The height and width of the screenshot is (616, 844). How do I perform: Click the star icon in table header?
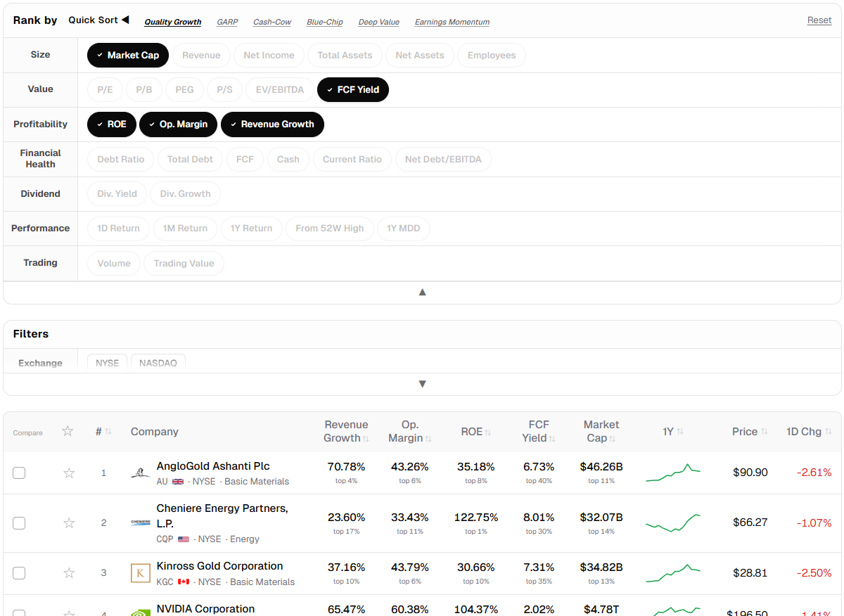pyautogui.click(x=68, y=431)
